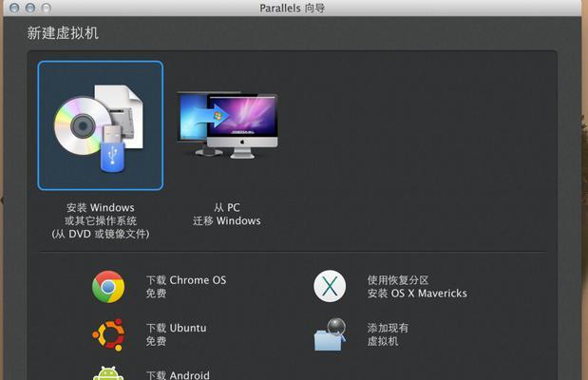The image size is (588, 380).
Task: Choose 安装 Windows 或其它操作系统 label
Action: click(101, 220)
